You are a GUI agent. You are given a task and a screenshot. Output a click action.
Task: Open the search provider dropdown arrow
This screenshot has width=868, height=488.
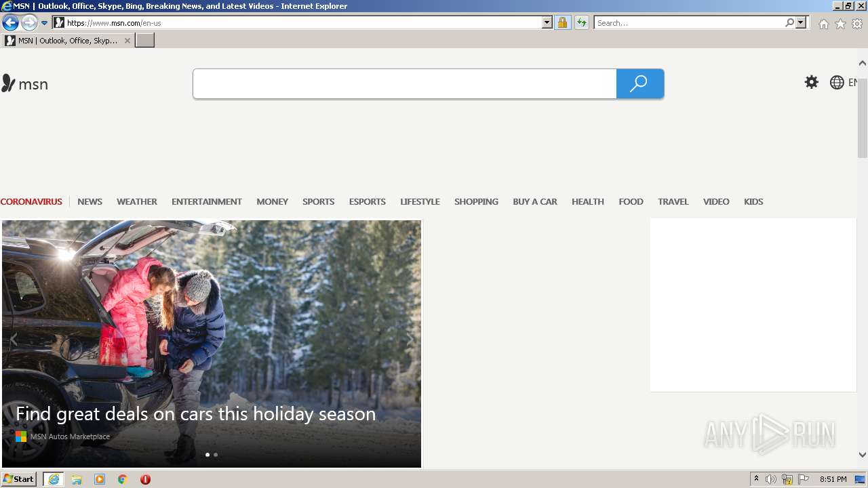801,22
